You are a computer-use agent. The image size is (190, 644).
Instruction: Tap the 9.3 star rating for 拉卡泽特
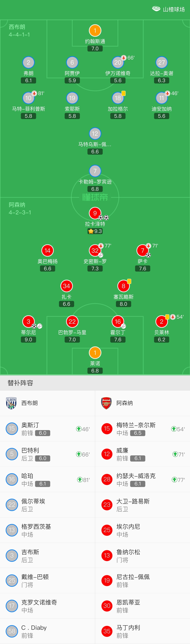[95, 231]
